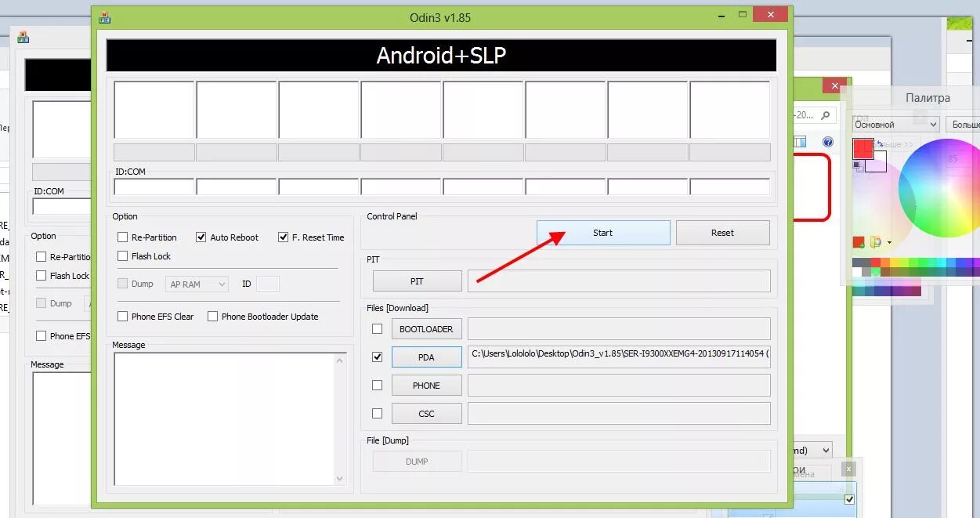Click the Message box scrollbar down arrow
This screenshot has width=980, height=518.
click(x=340, y=478)
